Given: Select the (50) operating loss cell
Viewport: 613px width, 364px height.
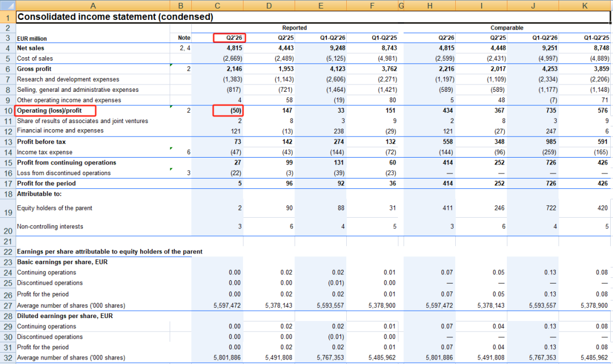Looking at the screenshot, I should pyautogui.click(x=228, y=111).
